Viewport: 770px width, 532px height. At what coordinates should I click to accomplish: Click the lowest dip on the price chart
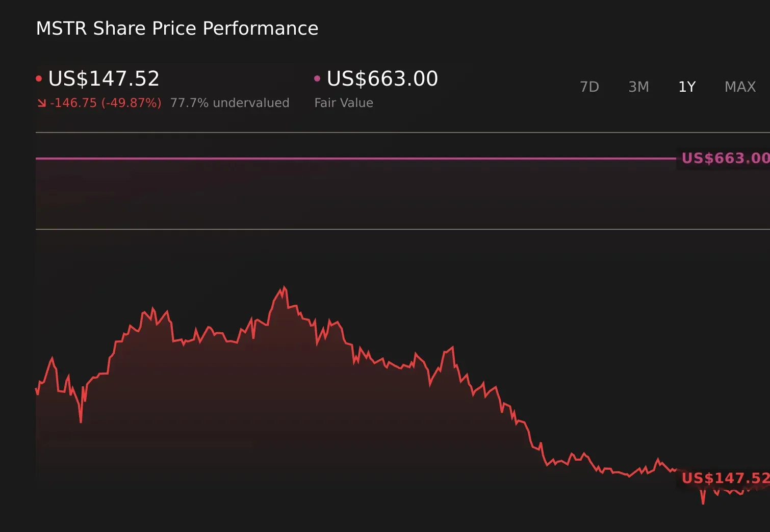(704, 502)
